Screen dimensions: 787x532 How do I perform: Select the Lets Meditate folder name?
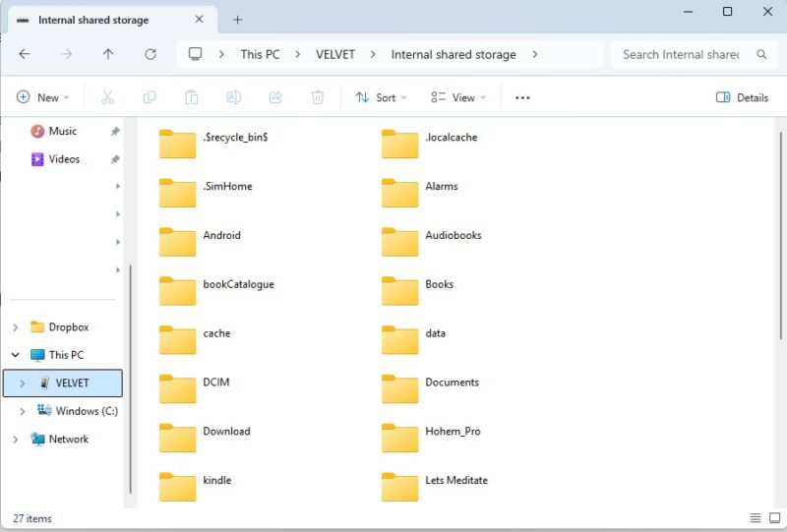tap(456, 480)
